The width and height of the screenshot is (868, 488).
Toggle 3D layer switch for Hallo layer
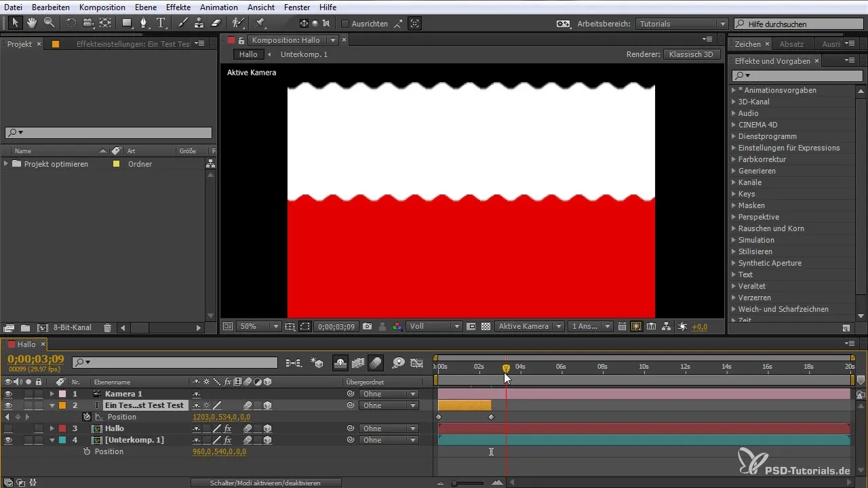pos(268,428)
